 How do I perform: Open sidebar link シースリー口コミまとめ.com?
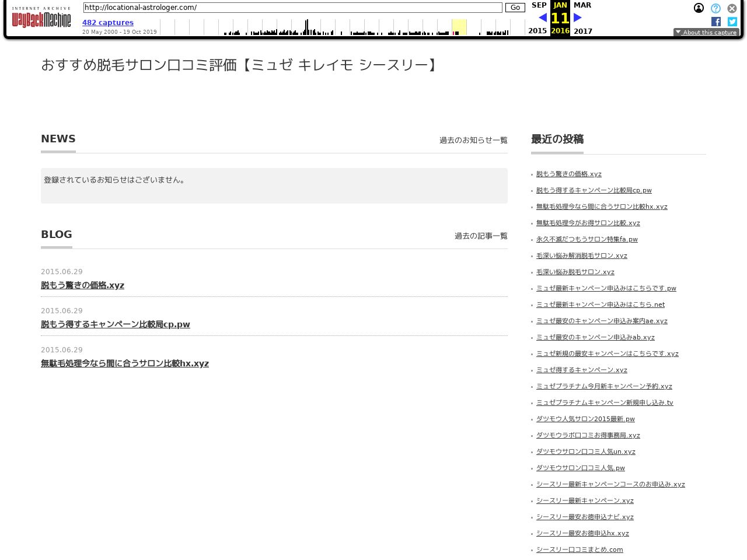(580, 549)
